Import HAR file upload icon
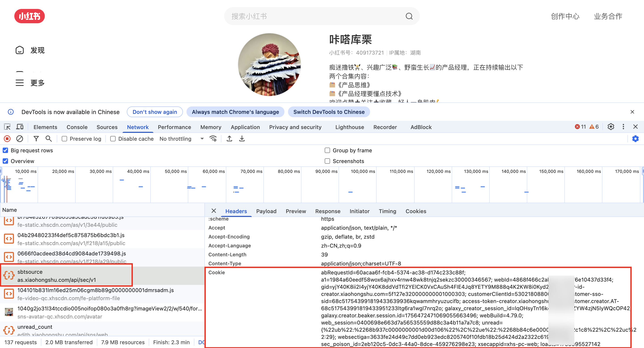Screen dimensions: 644x348 point(229,138)
